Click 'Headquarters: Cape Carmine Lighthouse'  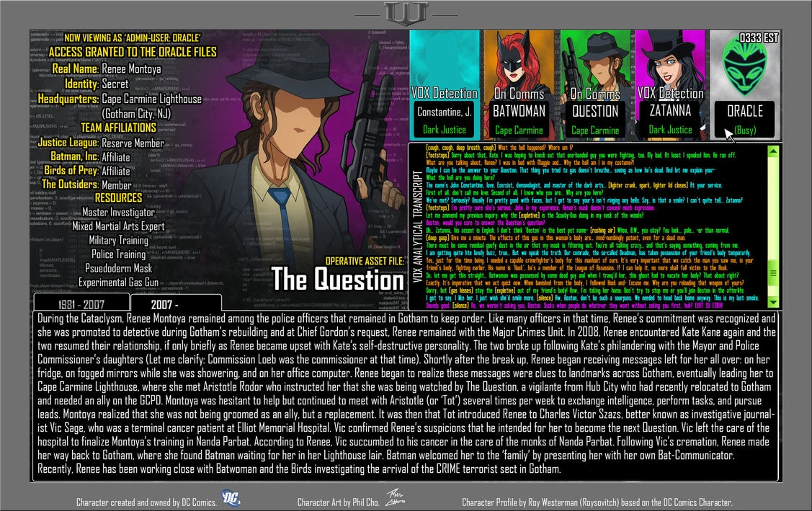tap(120, 99)
